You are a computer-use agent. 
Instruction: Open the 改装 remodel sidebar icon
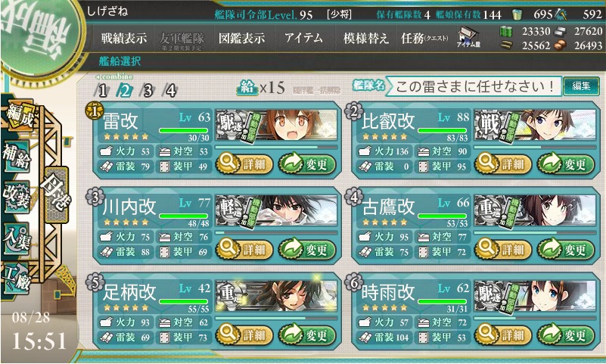pyautogui.click(x=17, y=196)
